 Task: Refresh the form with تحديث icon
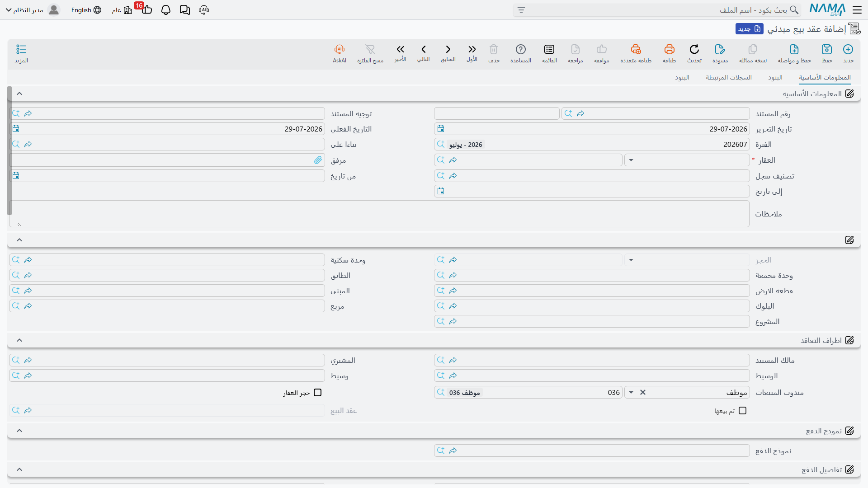(x=694, y=53)
